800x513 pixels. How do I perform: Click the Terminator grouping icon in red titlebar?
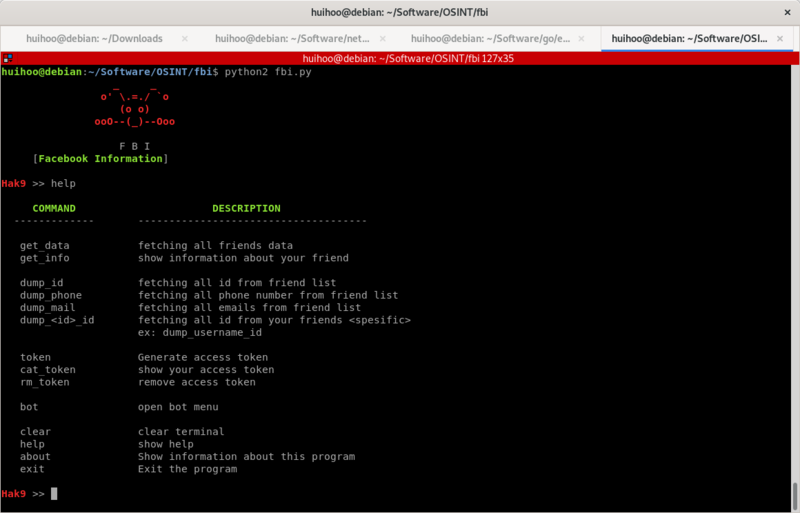point(8,58)
